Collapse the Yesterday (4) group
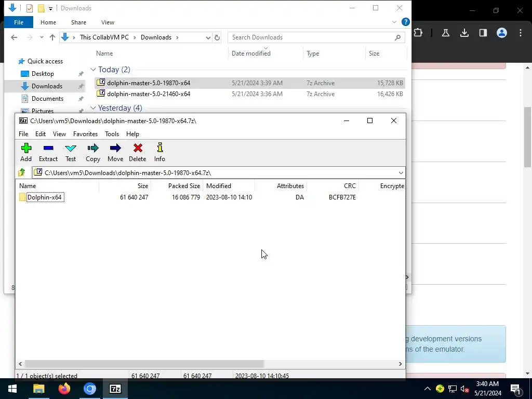The width and height of the screenshot is (532, 399). pos(93,108)
